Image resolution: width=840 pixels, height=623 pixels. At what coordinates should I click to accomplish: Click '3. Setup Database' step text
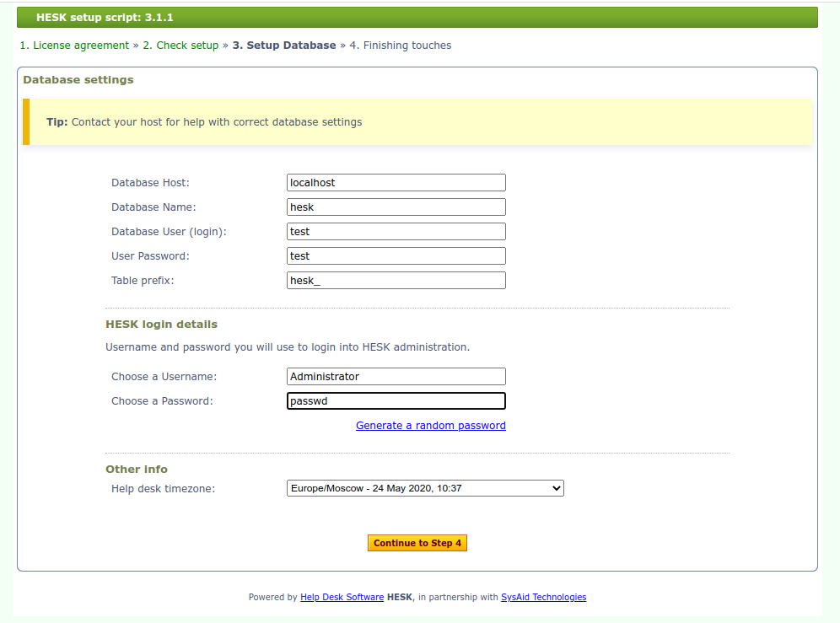[x=284, y=46]
